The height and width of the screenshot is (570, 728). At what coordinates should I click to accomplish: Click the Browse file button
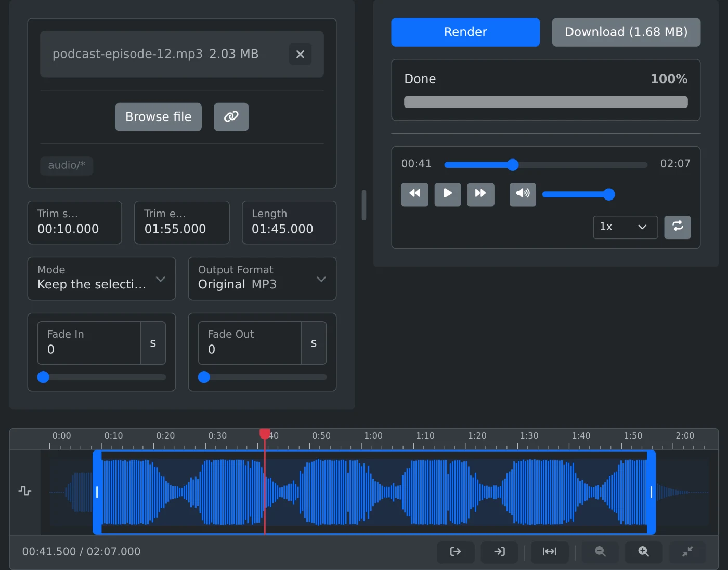pyautogui.click(x=159, y=117)
